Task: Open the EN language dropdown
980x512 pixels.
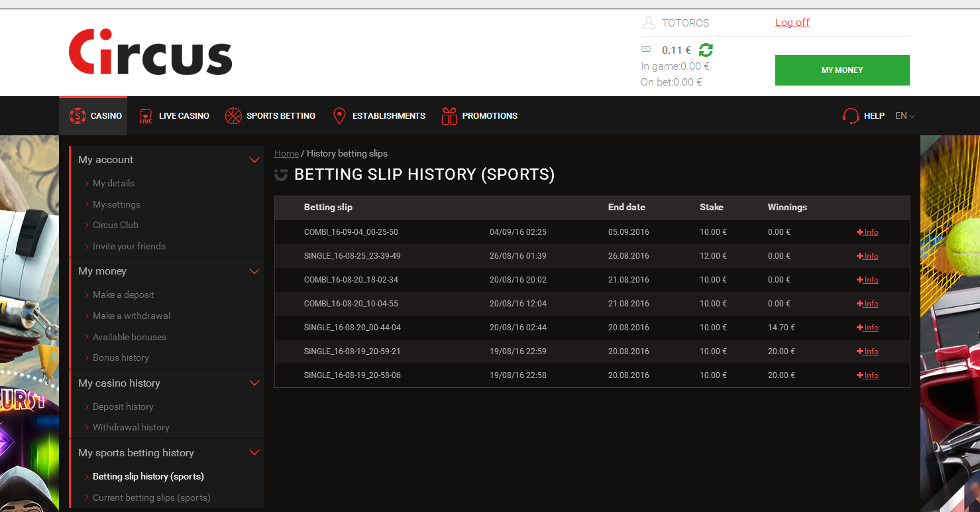Action: point(904,116)
